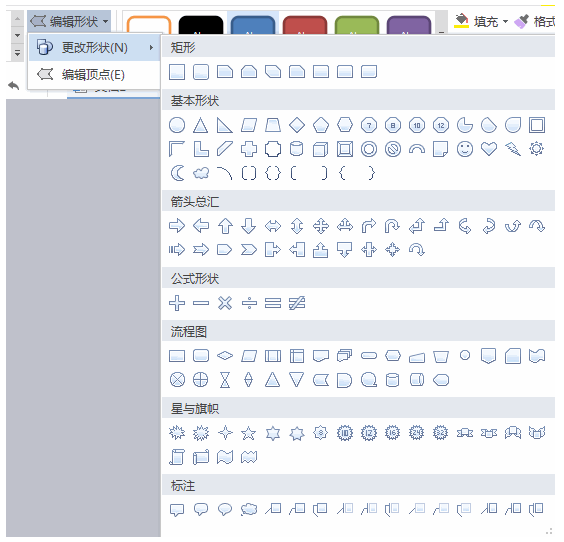Open the 更改形状(N) submenu
Viewport: 564px width, 542px height.
coord(95,47)
